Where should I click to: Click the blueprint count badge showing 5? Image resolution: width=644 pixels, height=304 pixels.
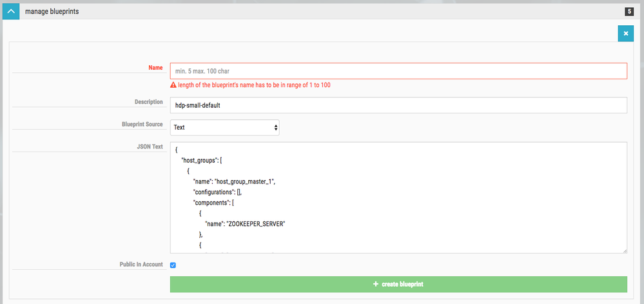[x=629, y=12]
